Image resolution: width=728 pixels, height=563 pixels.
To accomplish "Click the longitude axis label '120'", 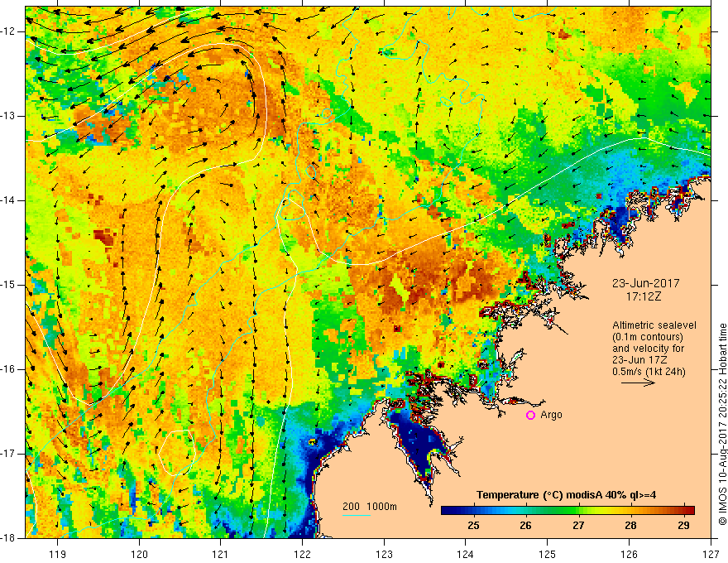I will tap(139, 554).
